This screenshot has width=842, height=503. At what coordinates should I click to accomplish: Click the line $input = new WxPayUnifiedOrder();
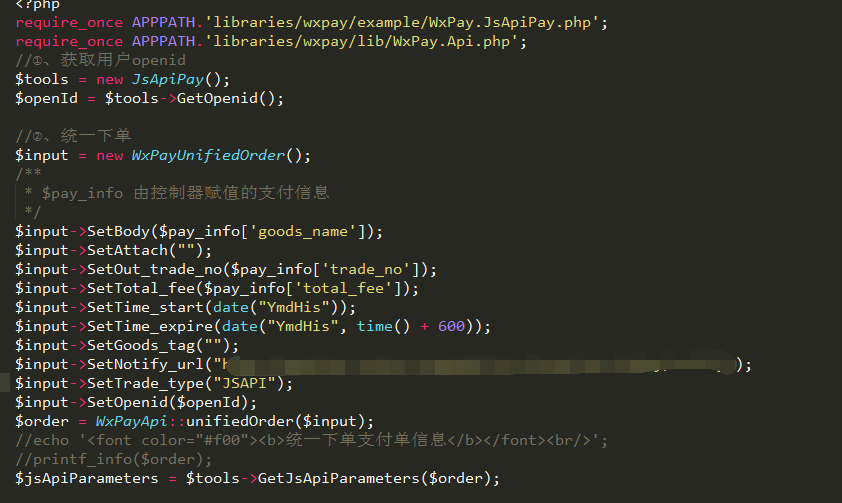(163, 155)
